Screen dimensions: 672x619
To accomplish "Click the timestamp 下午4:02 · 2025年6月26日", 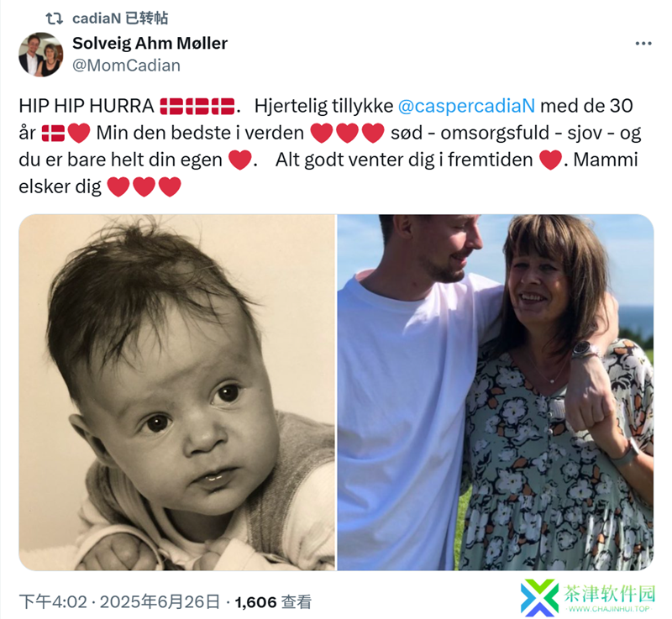I will (x=120, y=602).
